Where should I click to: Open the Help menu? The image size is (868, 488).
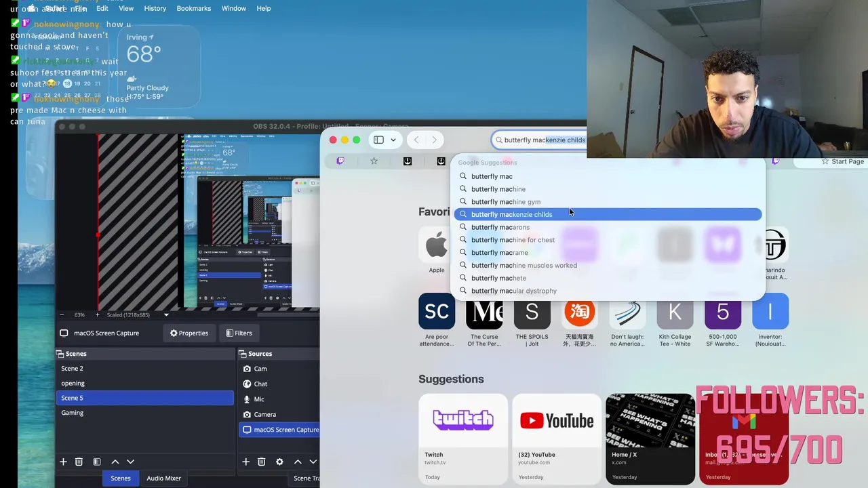point(264,8)
